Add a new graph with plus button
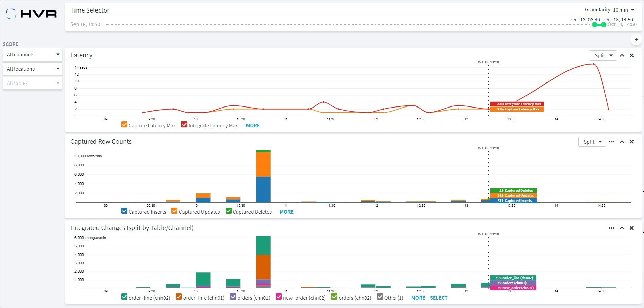 (636, 40)
